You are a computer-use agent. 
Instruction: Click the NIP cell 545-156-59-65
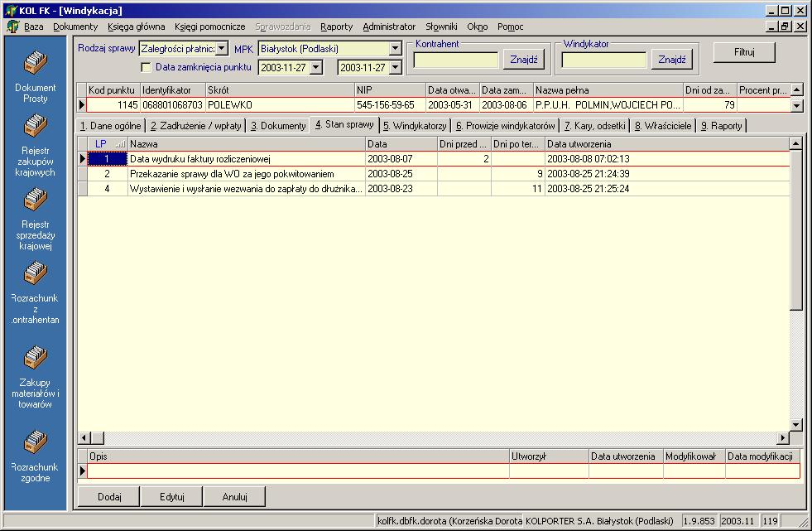(390, 105)
